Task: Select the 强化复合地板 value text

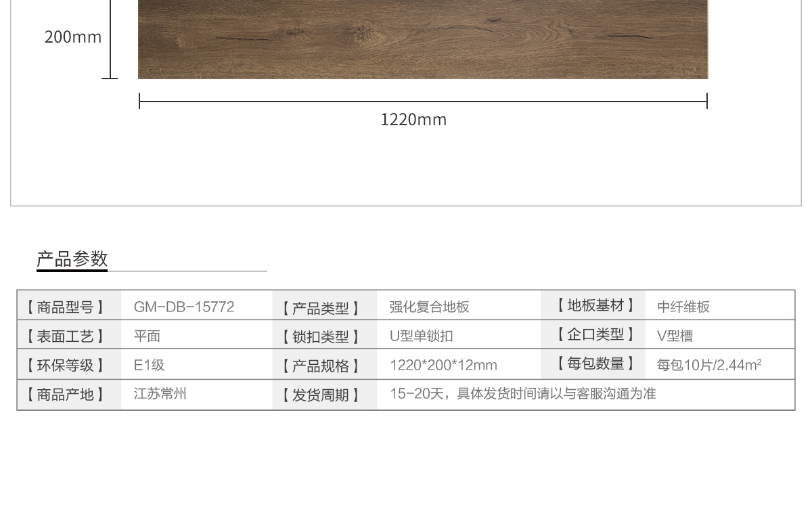Action: click(429, 307)
